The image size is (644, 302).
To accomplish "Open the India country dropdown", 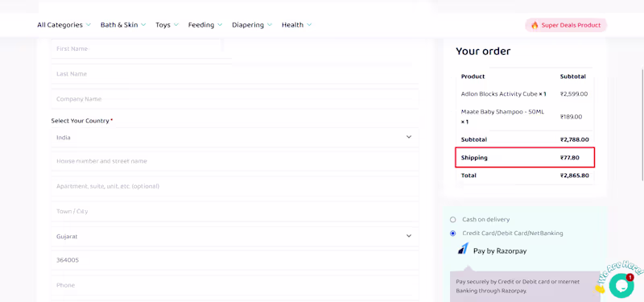I will [235, 137].
